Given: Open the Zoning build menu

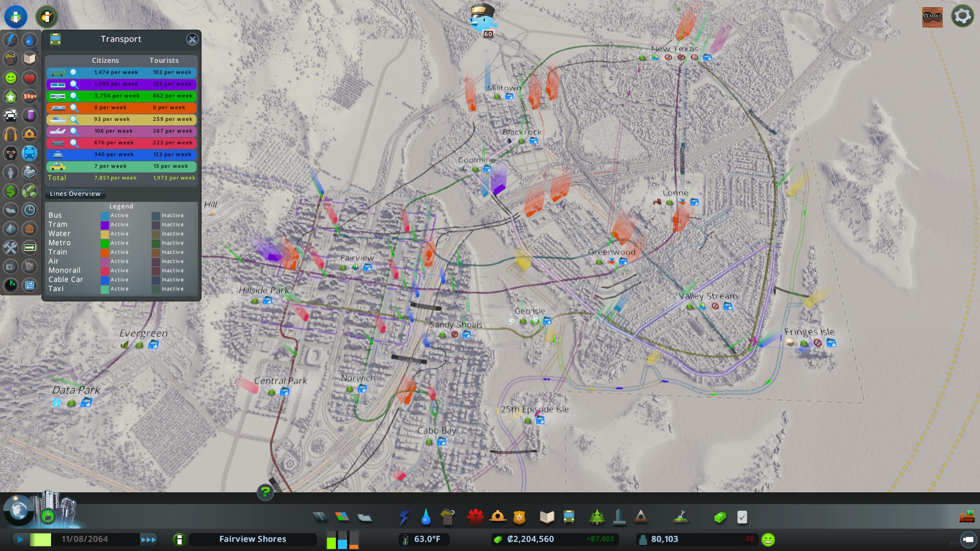Looking at the screenshot, I should point(342,517).
